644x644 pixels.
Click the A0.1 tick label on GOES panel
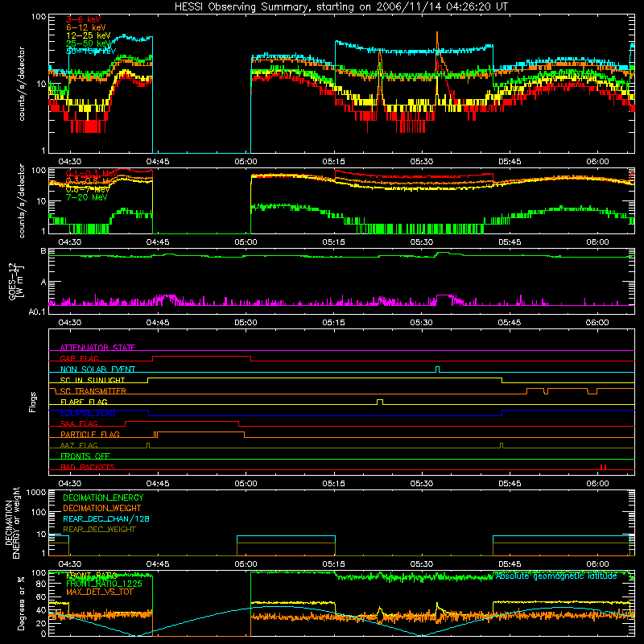tap(36, 312)
